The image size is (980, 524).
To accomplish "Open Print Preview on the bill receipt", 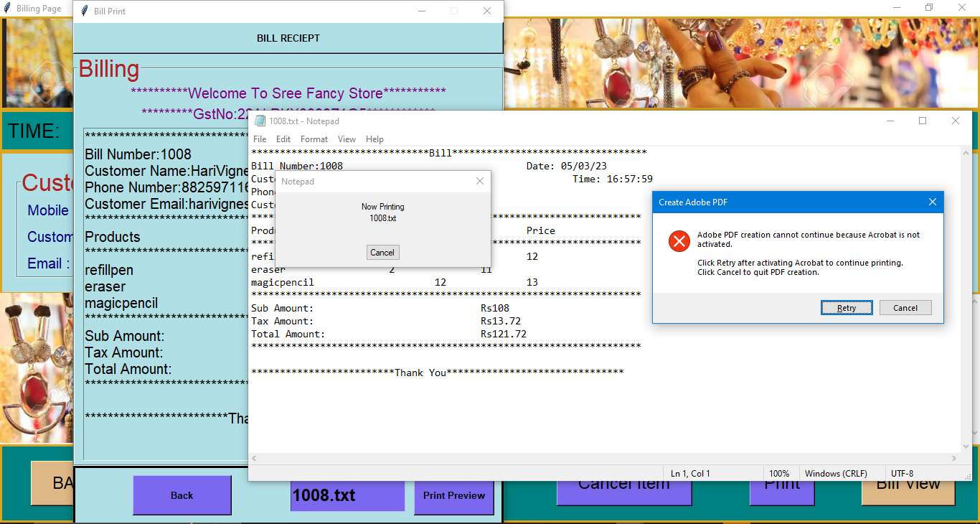I will click(x=453, y=495).
